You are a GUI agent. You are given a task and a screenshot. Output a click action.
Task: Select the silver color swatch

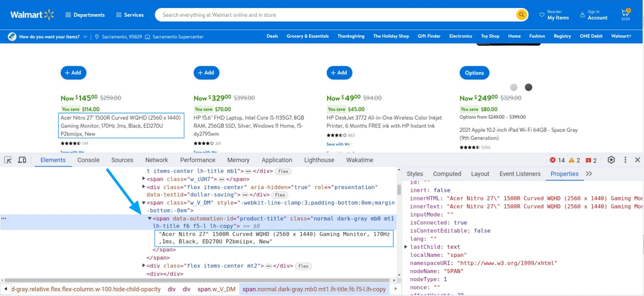[514, 87]
